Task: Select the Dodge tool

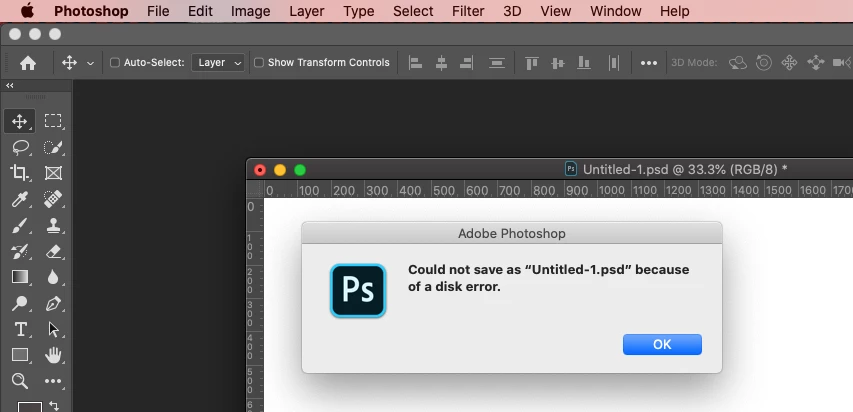Action: [20, 303]
